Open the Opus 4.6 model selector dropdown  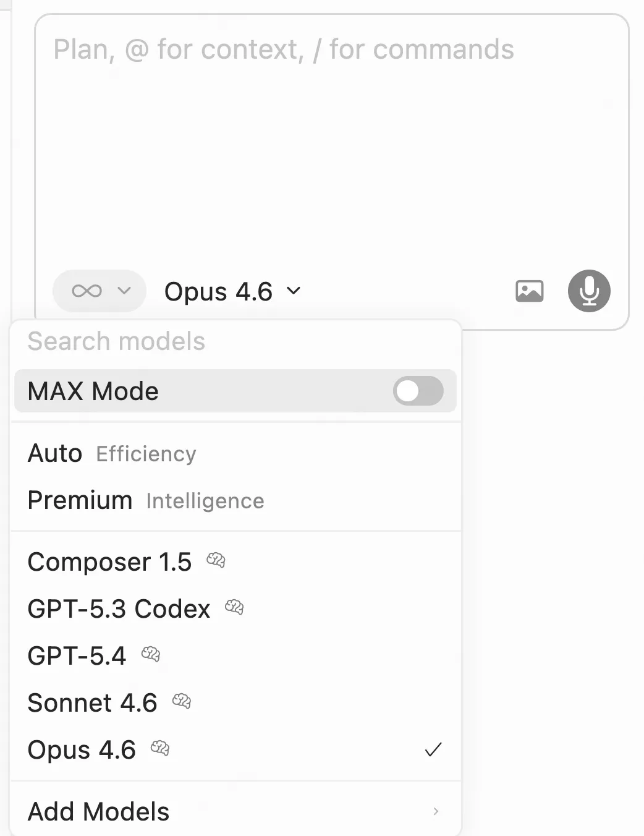232,291
